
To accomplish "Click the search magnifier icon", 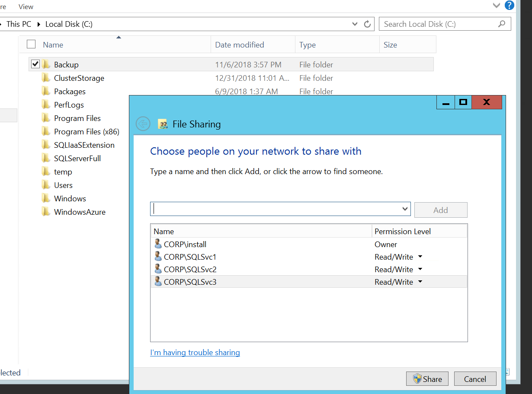I will [x=502, y=24].
